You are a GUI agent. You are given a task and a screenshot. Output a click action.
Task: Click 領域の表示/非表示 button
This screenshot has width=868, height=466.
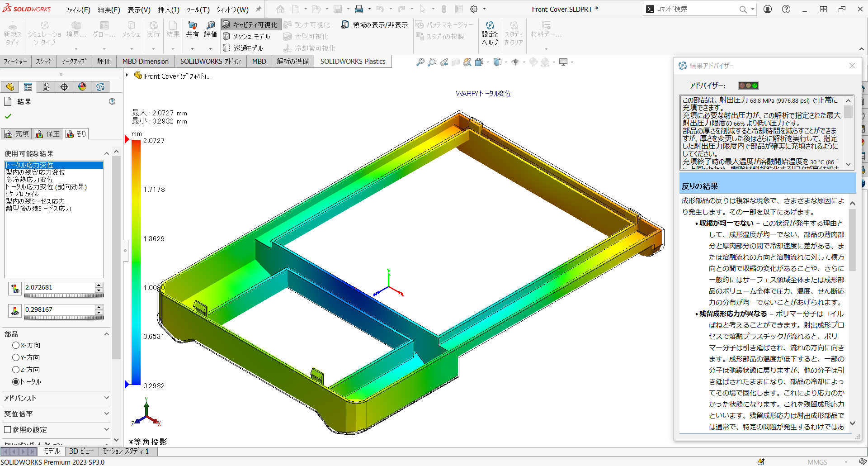point(375,24)
